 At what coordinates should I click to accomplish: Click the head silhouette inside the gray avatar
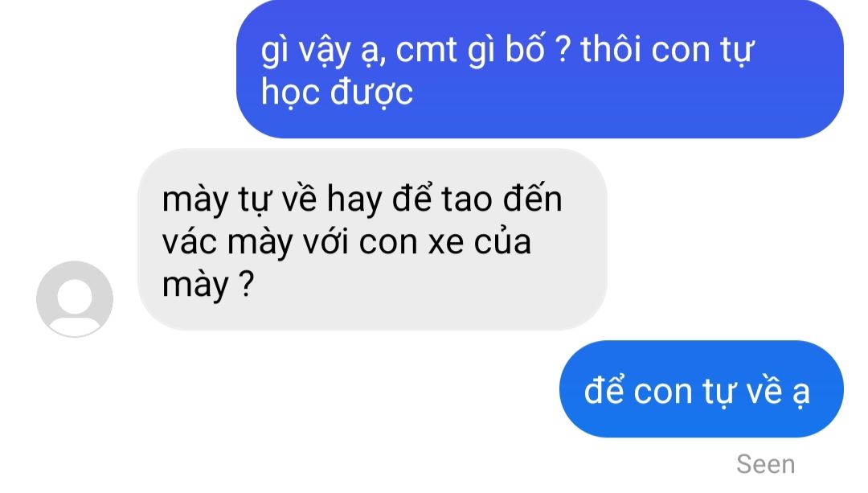click(x=75, y=295)
